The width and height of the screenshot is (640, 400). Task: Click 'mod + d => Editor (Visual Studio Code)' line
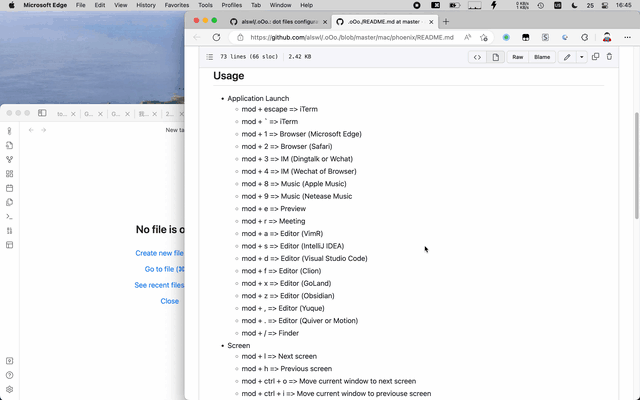pyautogui.click(x=304, y=258)
